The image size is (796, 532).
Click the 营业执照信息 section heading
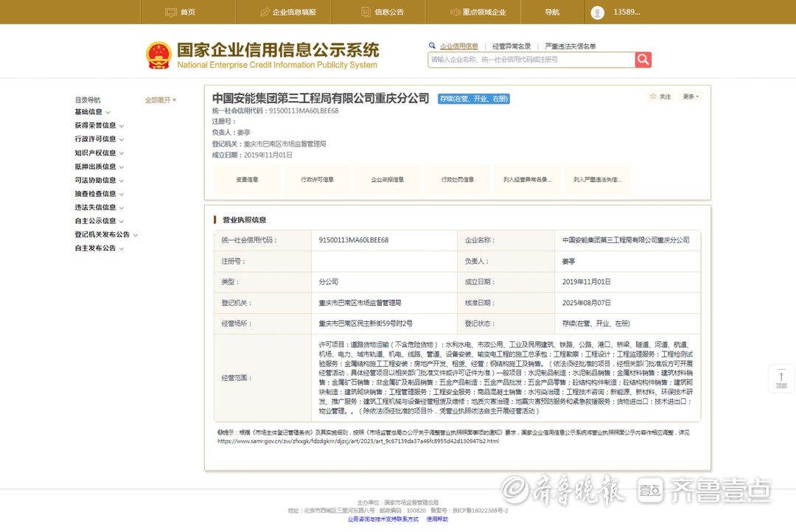(244, 220)
